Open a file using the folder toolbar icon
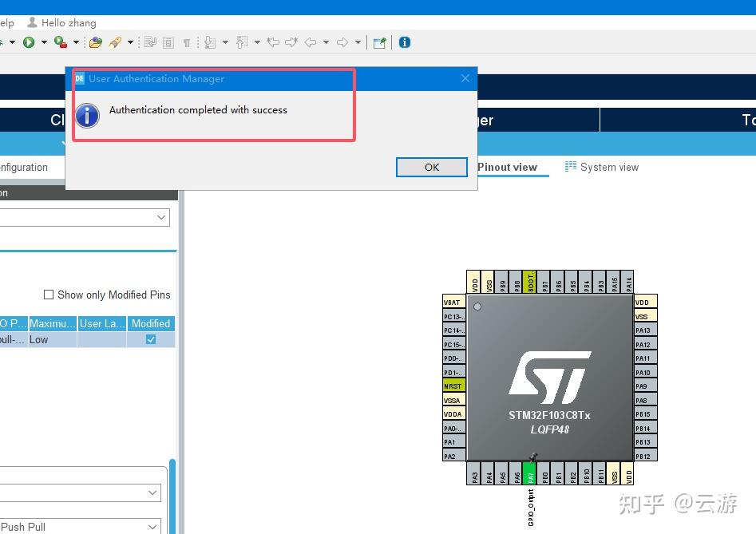Screen dimensions: 756x534 [97, 42]
